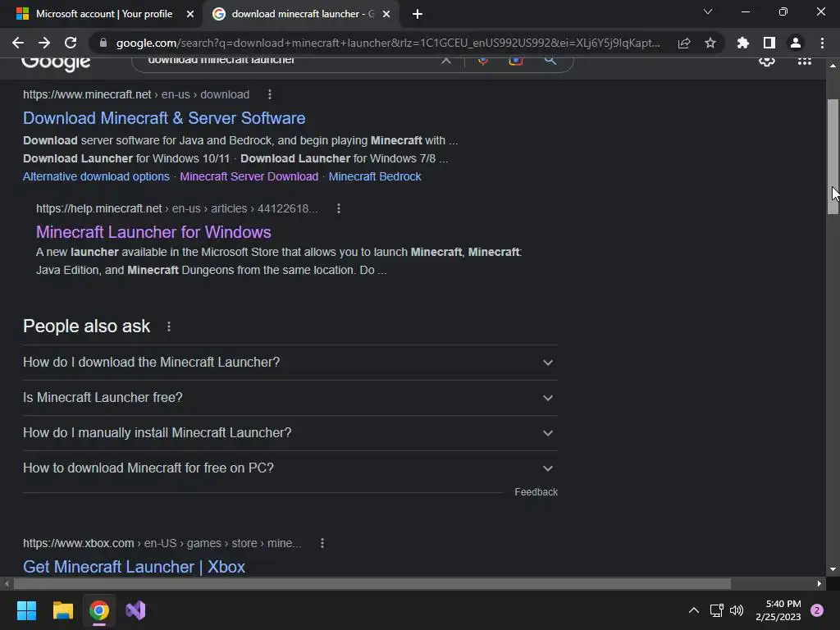Open the Google apps grid
The width and height of the screenshot is (840, 630).
(805, 61)
